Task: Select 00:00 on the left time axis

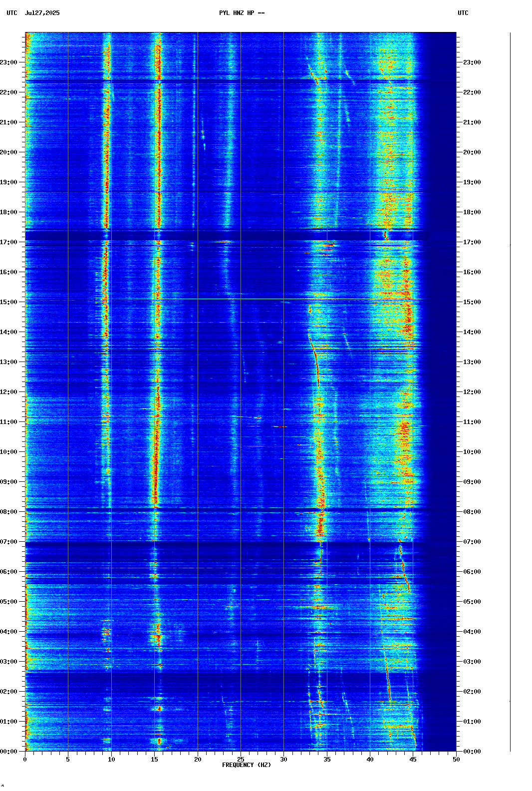Action: click(x=8, y=752)
